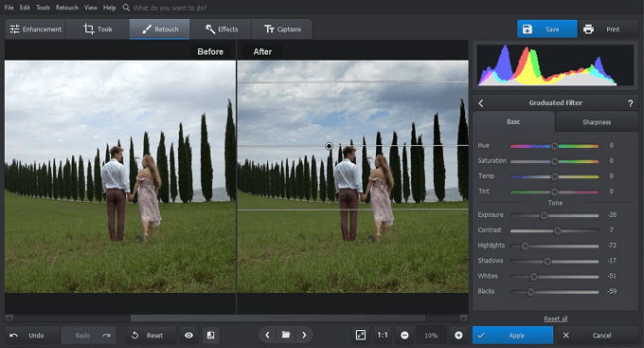The image size is (644, 348).
Task: Open the Retouch menu in menu bar
Action: [x=67, y=8]
